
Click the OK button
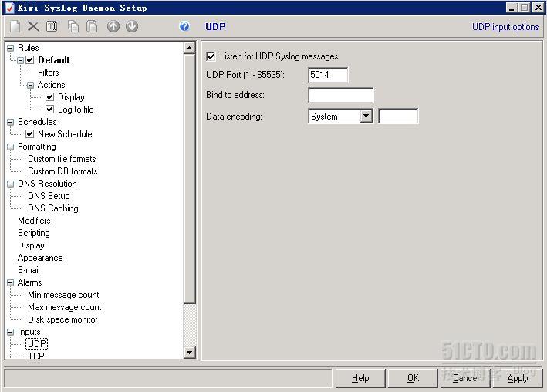click(x=413, y=378)
